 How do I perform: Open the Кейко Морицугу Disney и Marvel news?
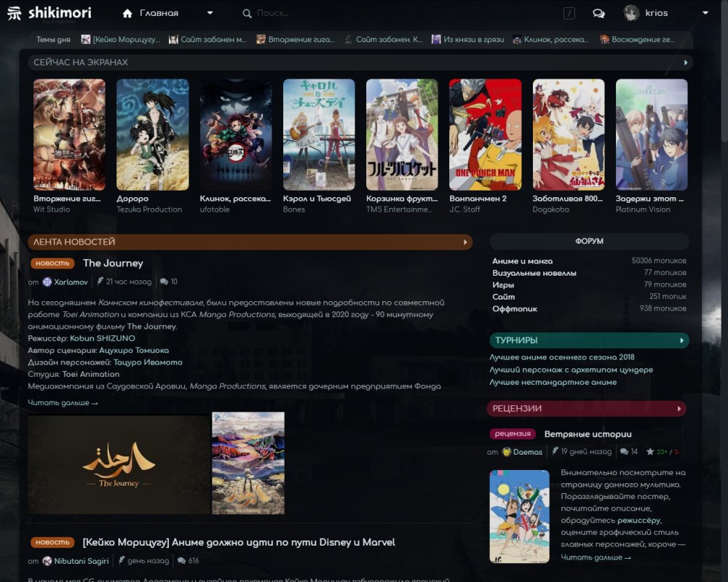239,543
